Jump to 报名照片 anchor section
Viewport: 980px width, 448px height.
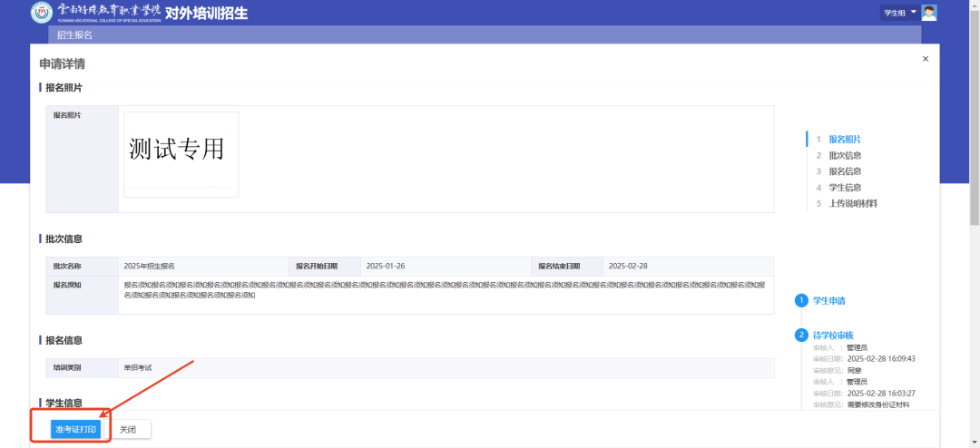click(845, 140)
